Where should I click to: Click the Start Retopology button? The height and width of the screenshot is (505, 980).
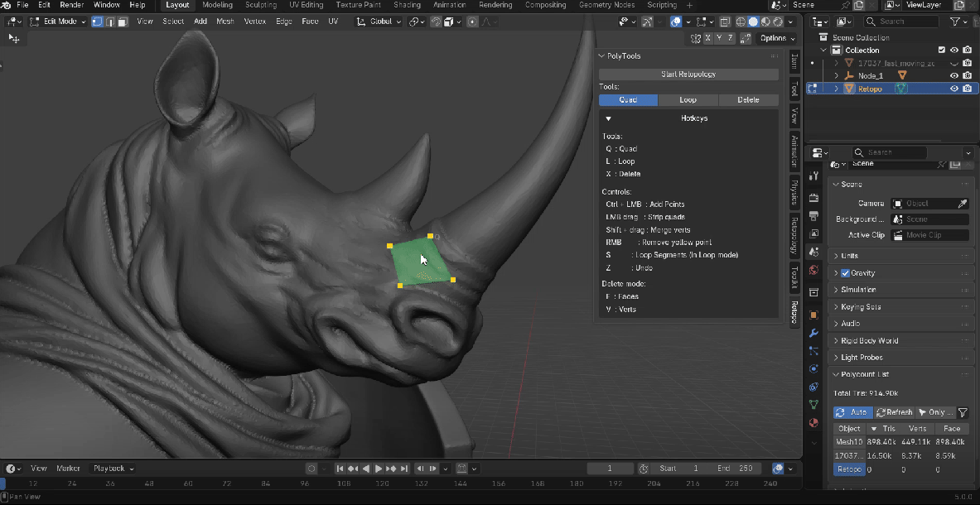pos(688,75)
